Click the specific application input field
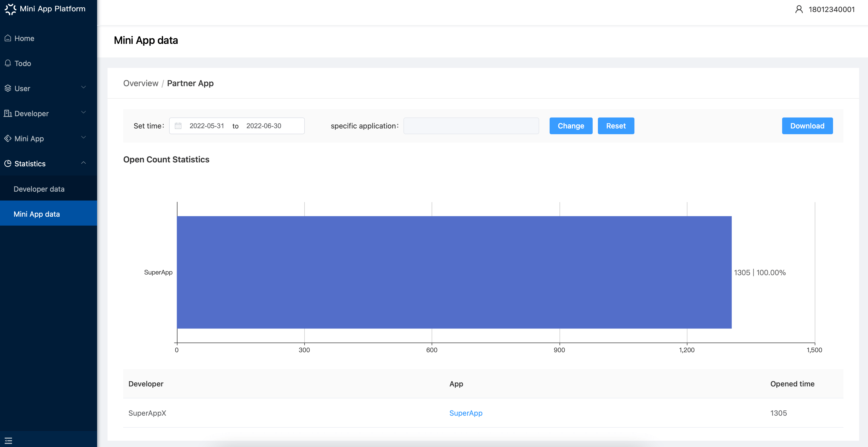Screen dimensions: 868x447 pos(471,126)
